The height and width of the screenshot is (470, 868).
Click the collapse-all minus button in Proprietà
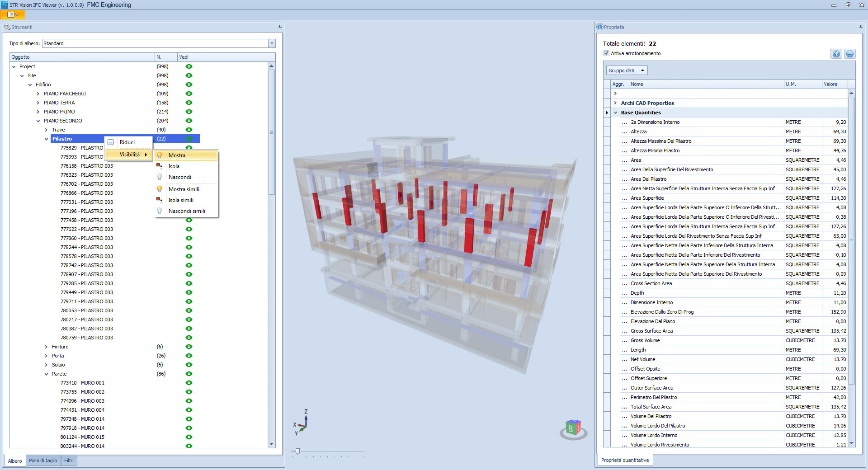(850, 54)
